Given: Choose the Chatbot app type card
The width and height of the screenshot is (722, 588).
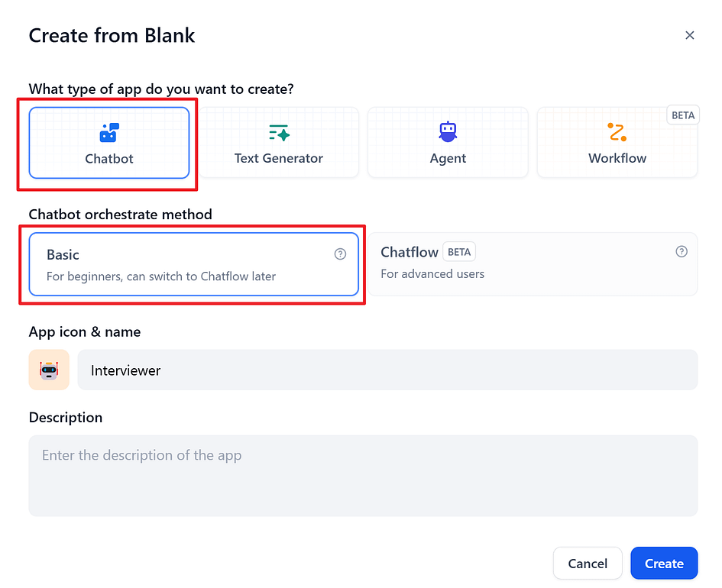Looking at the screenshot, I should click(109, 143).
